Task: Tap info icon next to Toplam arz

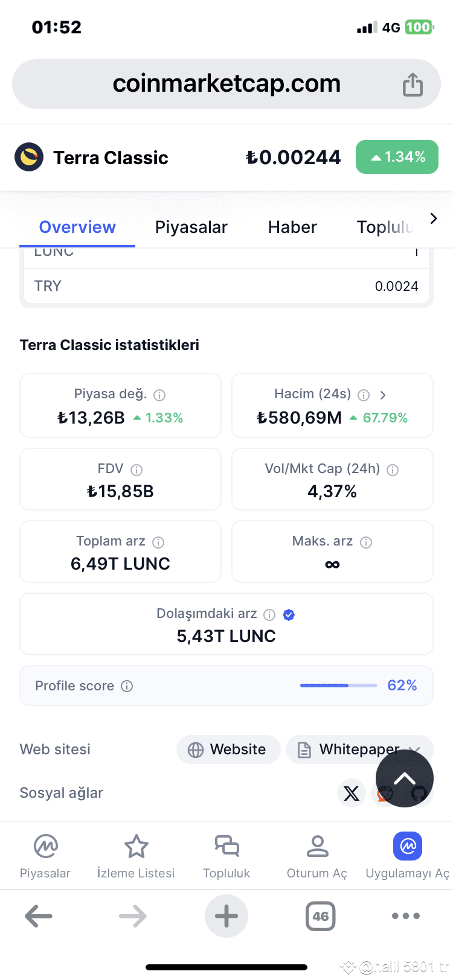Action: (158, 542)
